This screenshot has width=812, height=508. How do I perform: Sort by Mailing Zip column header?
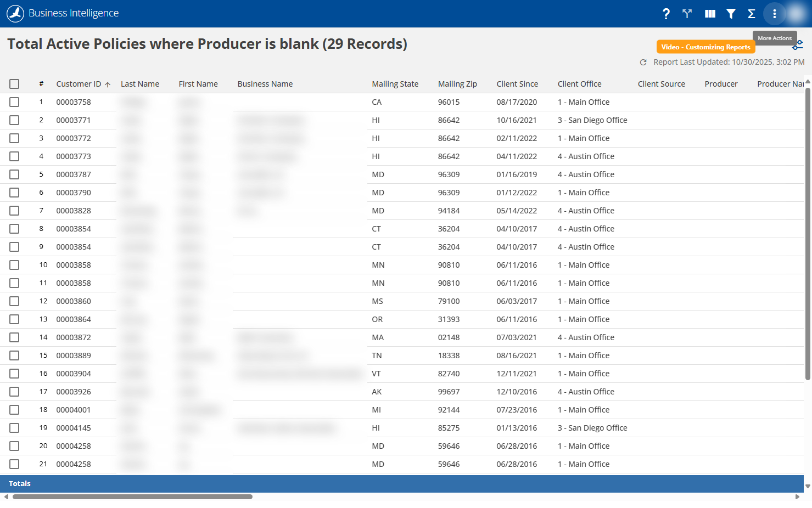pos(457,84)
